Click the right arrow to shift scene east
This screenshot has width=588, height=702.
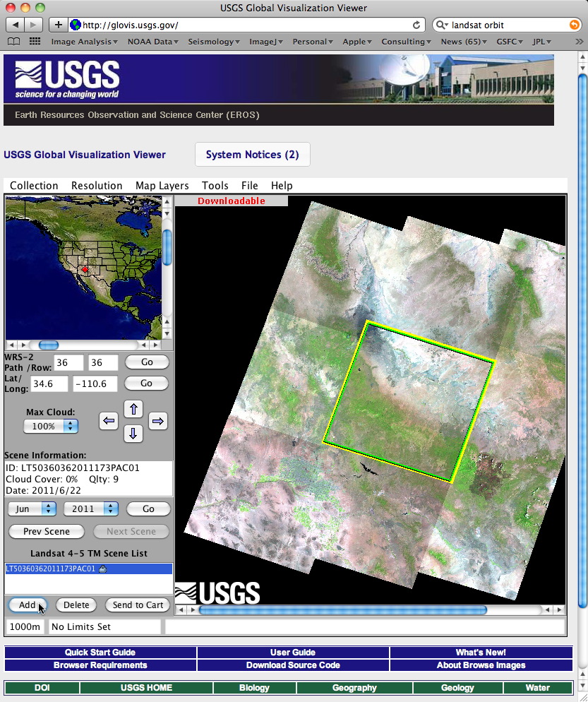pyautogui.click(x=158, y=421)
